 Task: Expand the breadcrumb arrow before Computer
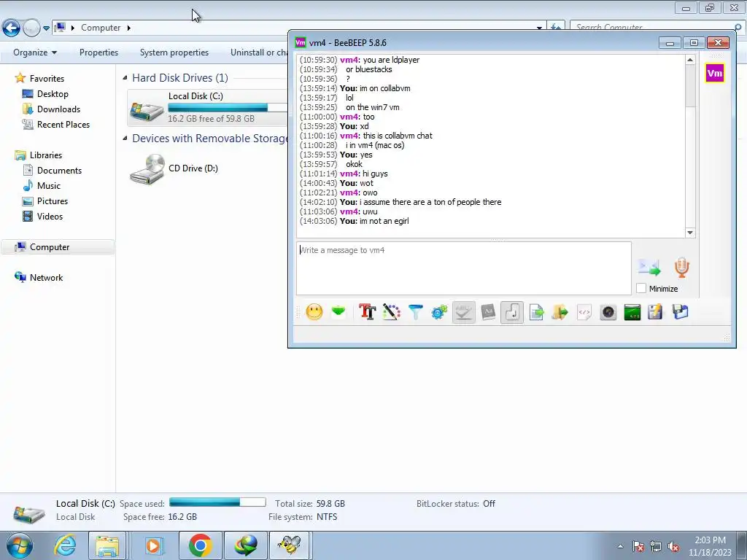tap(73, 28)
